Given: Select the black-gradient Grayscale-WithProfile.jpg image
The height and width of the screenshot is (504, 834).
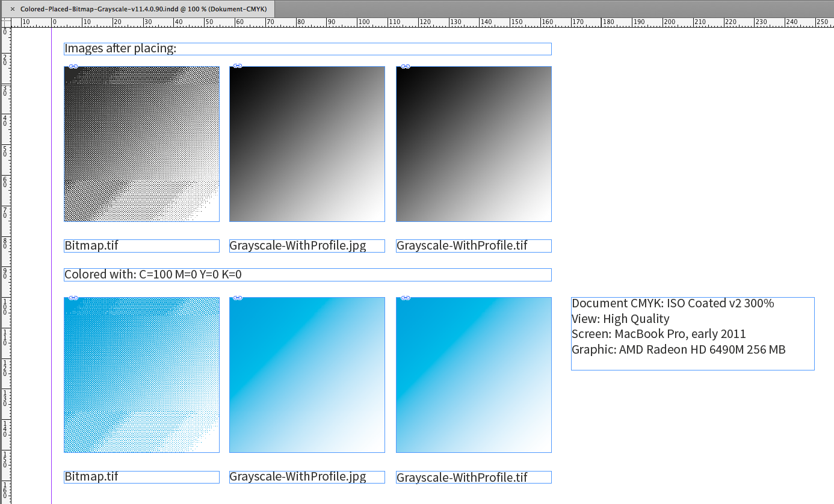Looking at the screenshot, I should (x=307, y=144).
